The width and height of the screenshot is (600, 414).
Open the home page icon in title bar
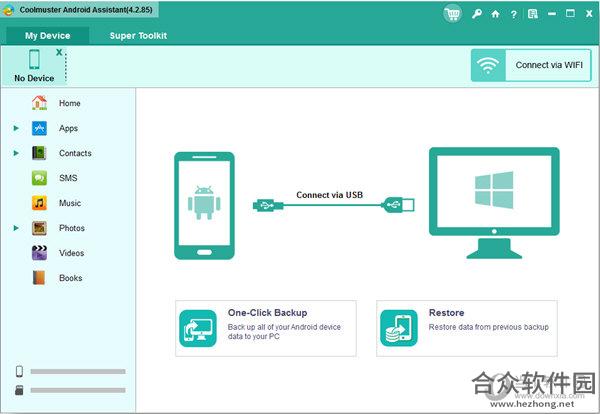tap(496, 14)
